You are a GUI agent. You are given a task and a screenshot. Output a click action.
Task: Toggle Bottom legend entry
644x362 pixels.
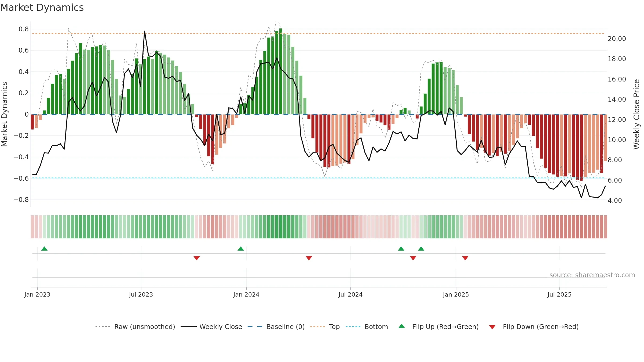(367, 327)
